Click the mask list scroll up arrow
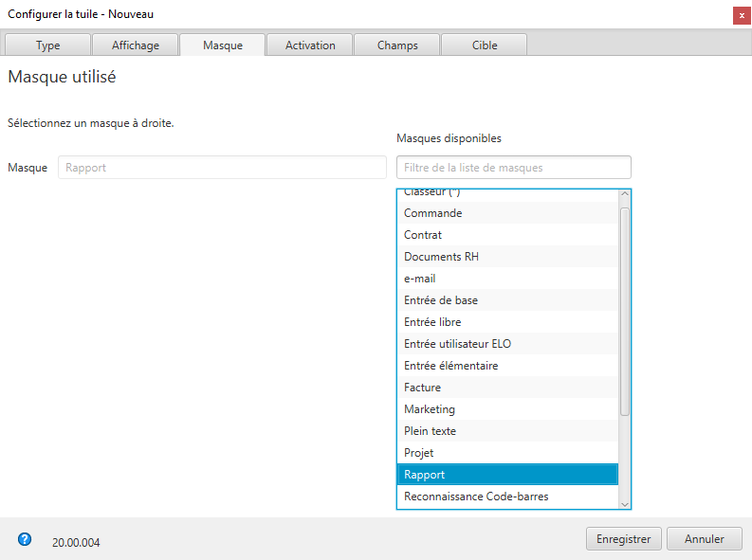The image size is (752, 560). coord(624,194)
